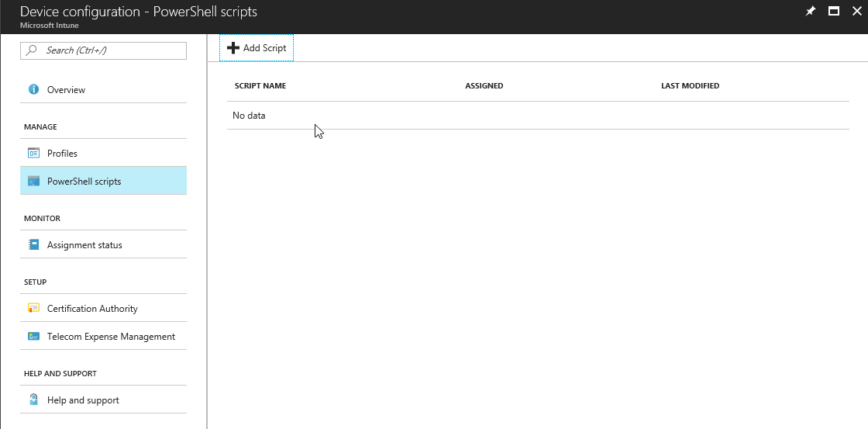Click the magnifier icon in search box
The width and height of the screenshot is (868, 429).
point(32,50)
